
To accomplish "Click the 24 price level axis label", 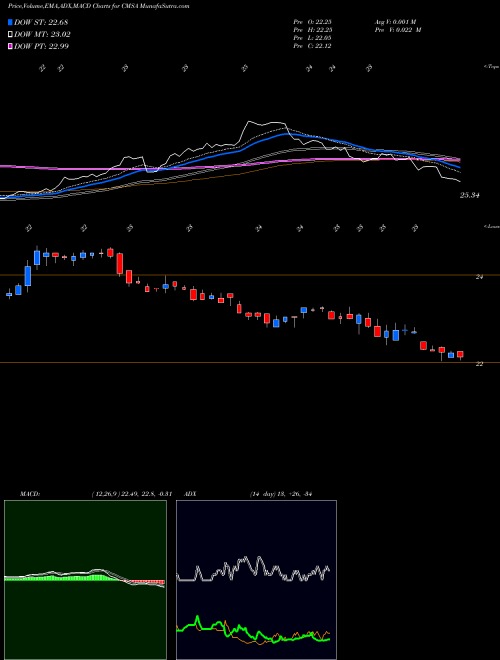I will coord(479,277).
